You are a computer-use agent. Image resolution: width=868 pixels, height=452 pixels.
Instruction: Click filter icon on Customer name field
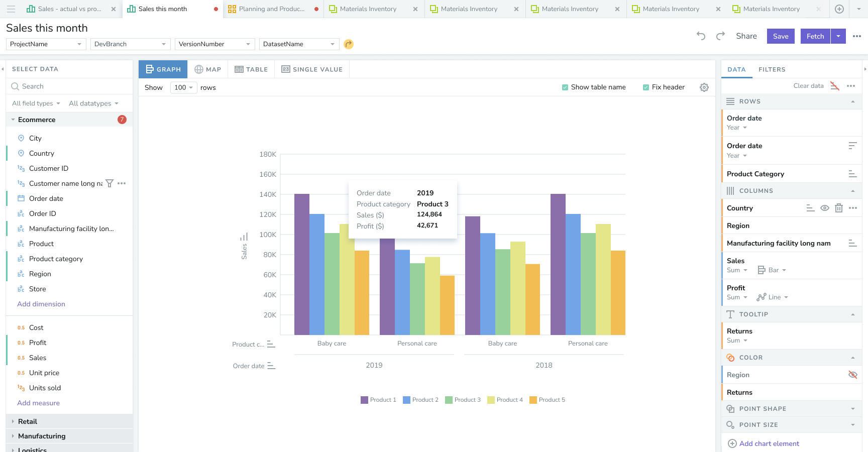click(x=110, y=183)
